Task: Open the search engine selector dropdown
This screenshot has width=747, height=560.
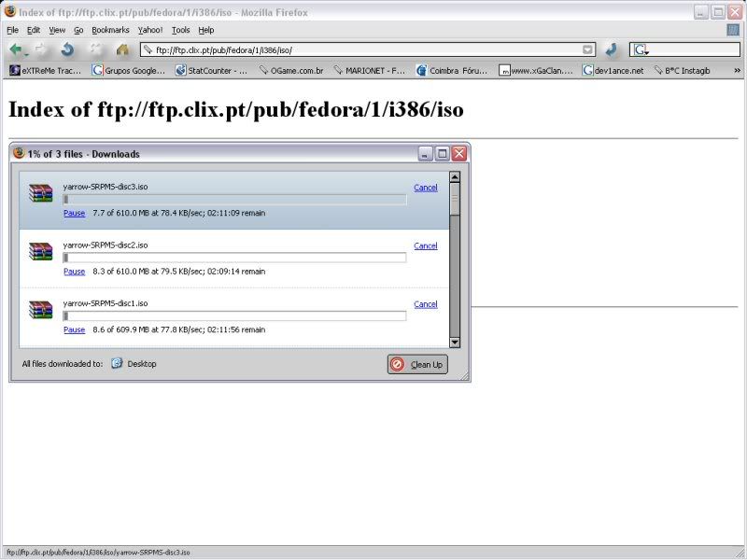Action: pos(641,49)
